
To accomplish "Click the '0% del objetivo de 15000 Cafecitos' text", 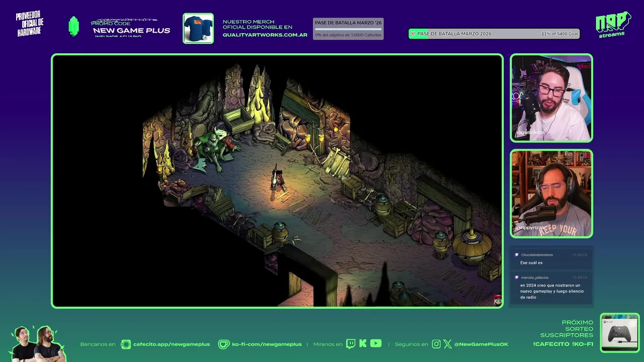I will coord(348,35).
